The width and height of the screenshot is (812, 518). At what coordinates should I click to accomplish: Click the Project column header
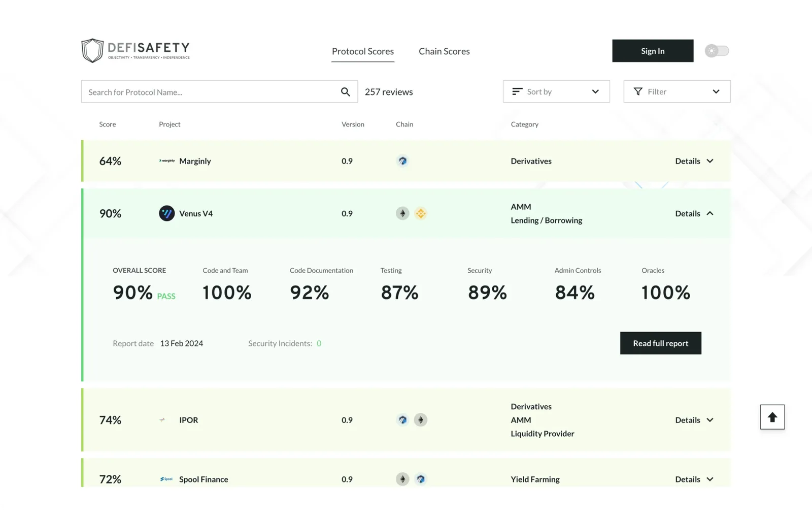point(170,124)
